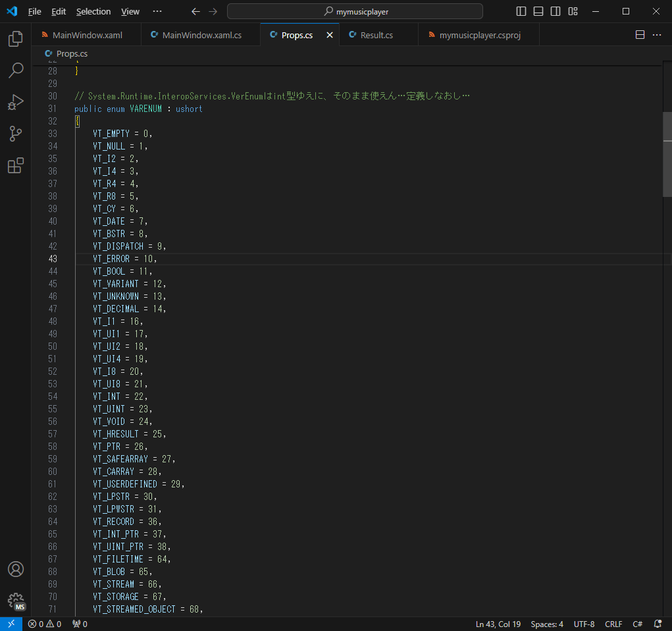Screen dimensions: 672x631
Task: Switch to the Result.cs tab
Action: tap(378, 35)
